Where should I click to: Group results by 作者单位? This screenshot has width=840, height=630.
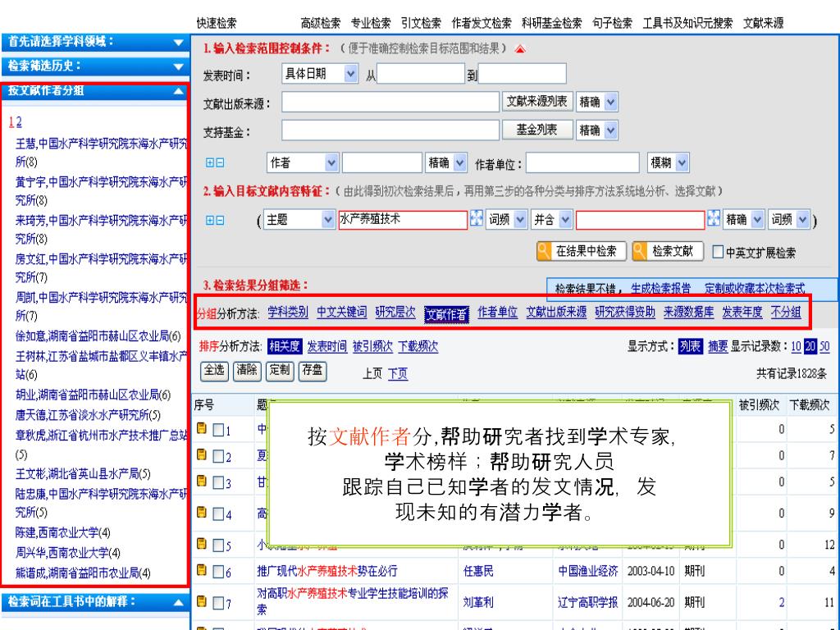point(497,313)
